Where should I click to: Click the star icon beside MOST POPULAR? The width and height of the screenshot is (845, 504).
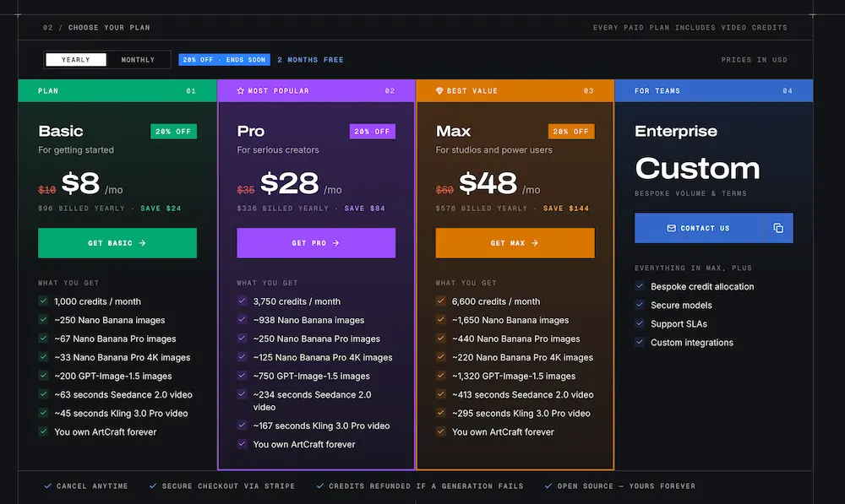241,91
